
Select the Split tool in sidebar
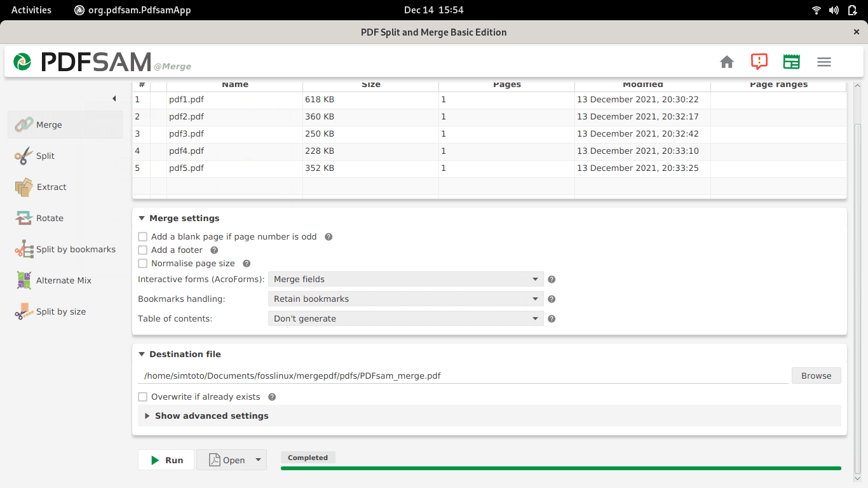pyautogui.click(x=44, y=156)
